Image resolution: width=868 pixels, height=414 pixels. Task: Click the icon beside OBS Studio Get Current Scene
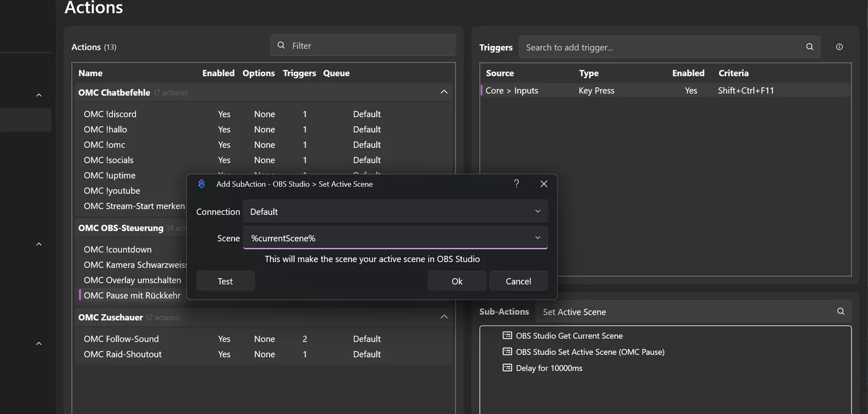coord(507,336)
